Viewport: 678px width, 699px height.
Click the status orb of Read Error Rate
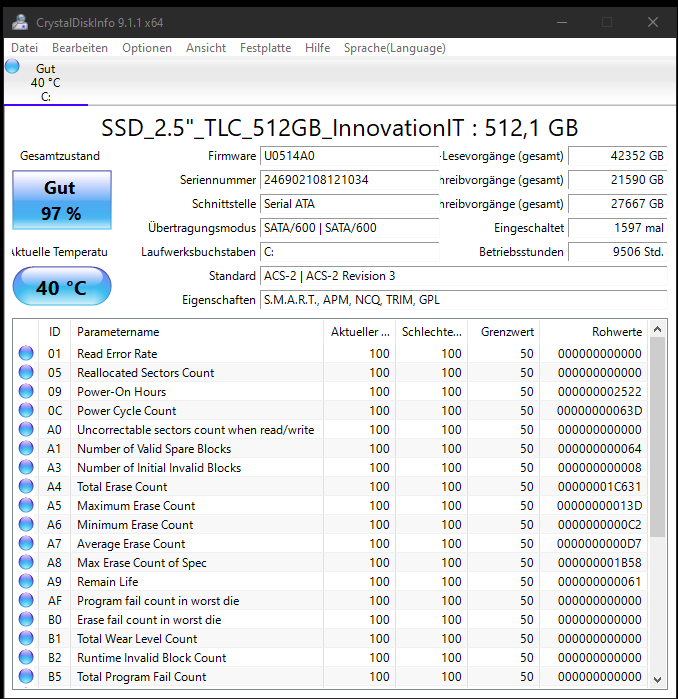26,353
